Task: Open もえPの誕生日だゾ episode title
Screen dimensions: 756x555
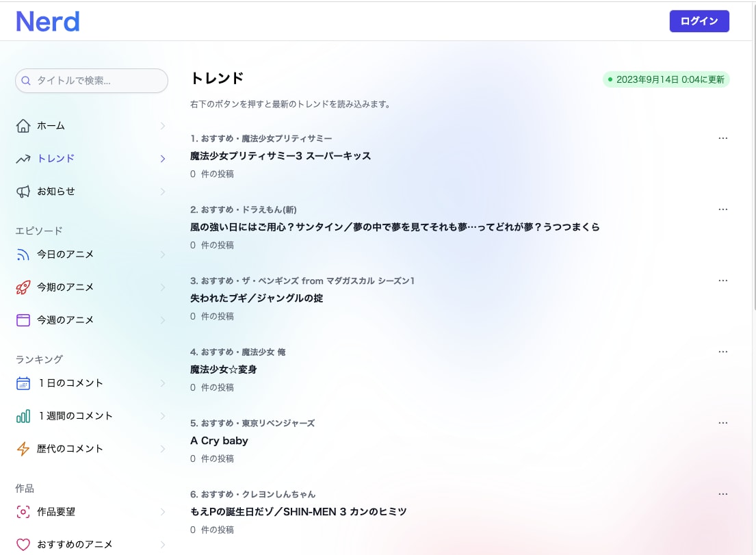Action: pyautogui.click(x=298, y=512)
